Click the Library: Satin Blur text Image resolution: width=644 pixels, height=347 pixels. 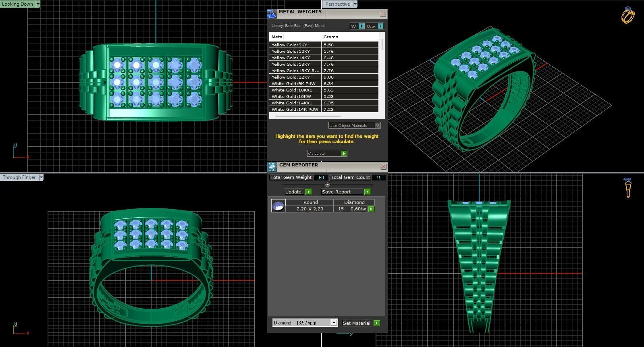pos(298,26)
